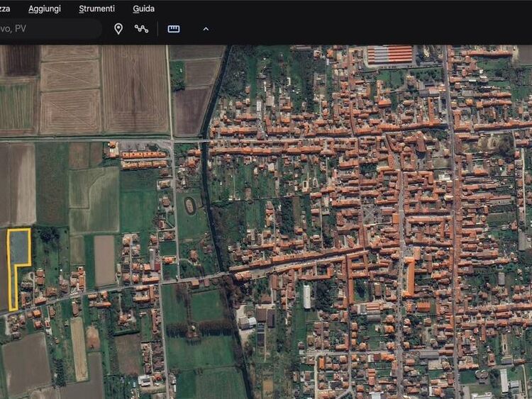Open the partially visible Visualizza menu
This screenshot has width=532, height=399.
coord(4,9)
